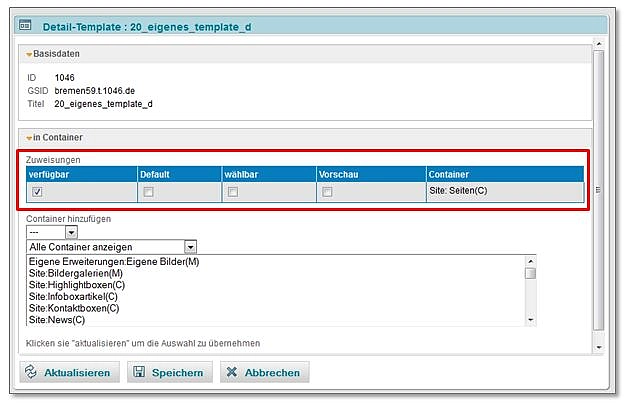Image resolution: width=626 pixels, height=403 pixels.
Task: Uncheck the verfügbar checkbox
Action: tap(37, 192)
